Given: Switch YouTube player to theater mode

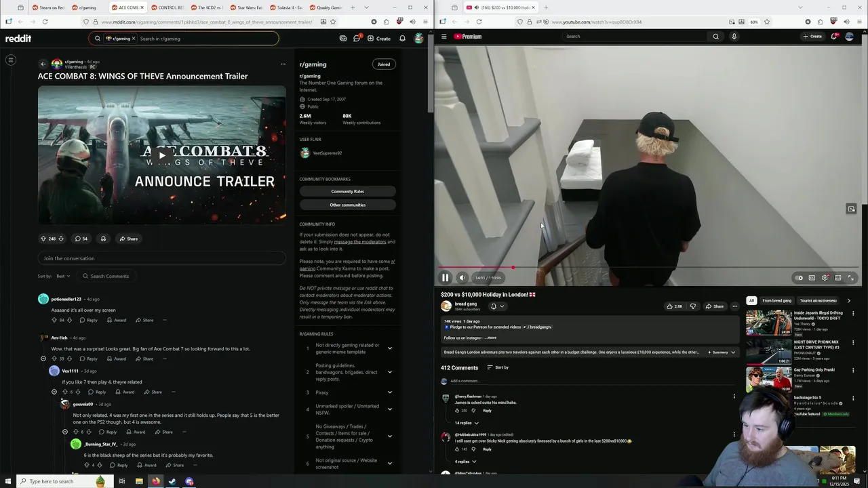Looking at the screenshot, I should [838, 278].
